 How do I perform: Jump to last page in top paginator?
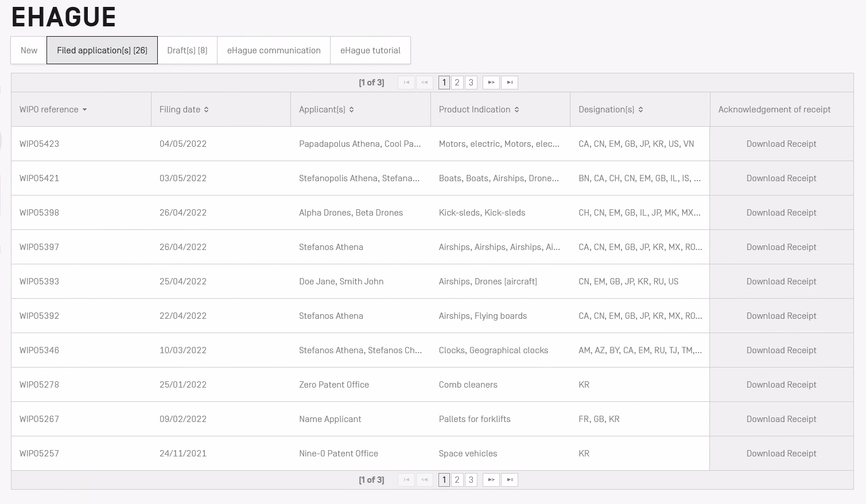point(510,83)
